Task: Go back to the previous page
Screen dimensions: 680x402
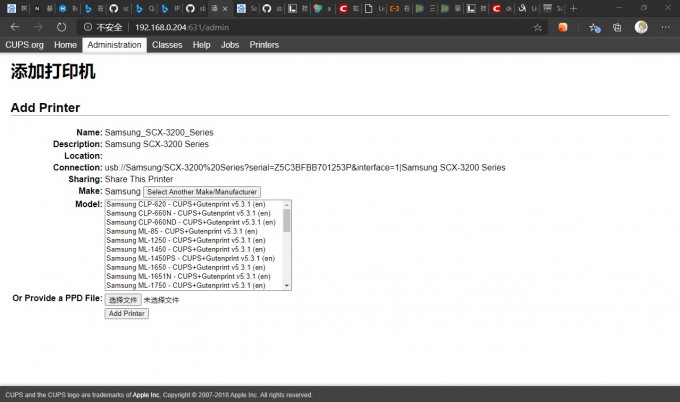Action: (15, 27)
